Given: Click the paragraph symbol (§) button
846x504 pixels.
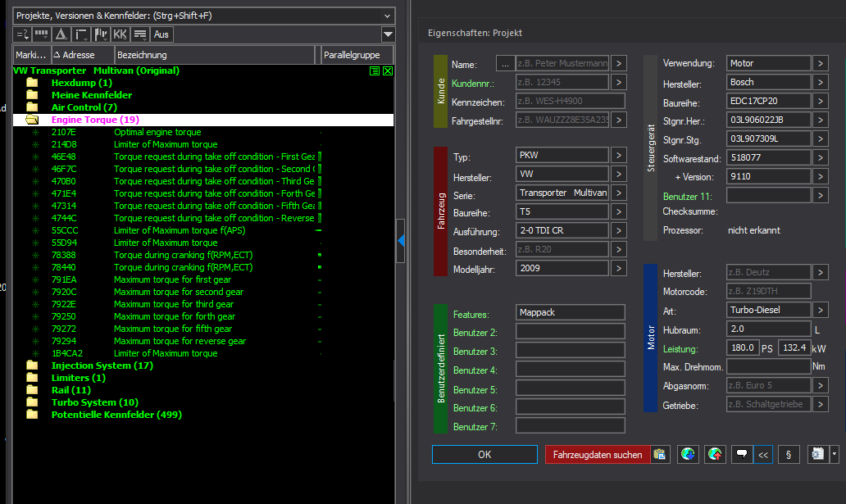Looking at the screenshot, I should (x=787, y=454).
